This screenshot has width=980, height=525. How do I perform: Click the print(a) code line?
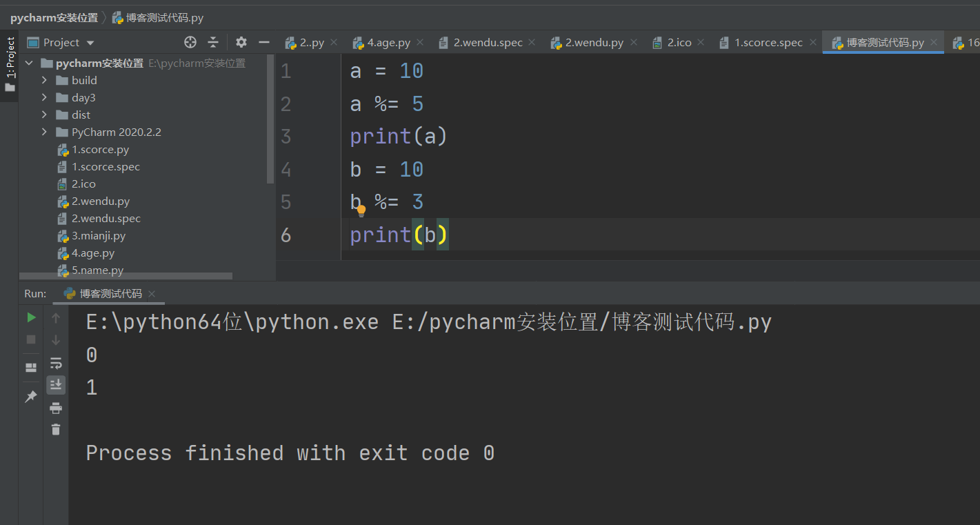[399, 137]
